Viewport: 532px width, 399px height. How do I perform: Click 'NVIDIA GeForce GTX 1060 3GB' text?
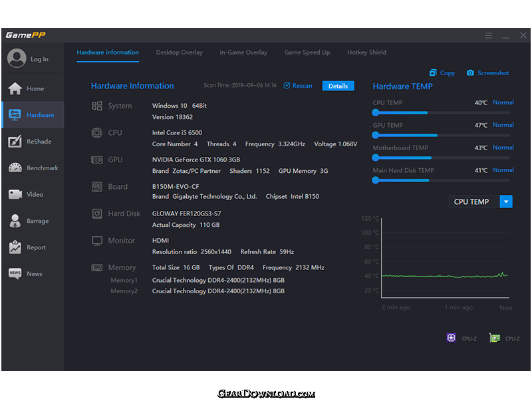click(196, 160)
